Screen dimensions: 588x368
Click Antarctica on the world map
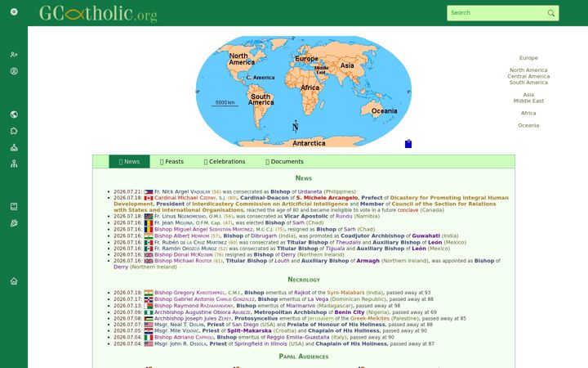tap(309, 143)
